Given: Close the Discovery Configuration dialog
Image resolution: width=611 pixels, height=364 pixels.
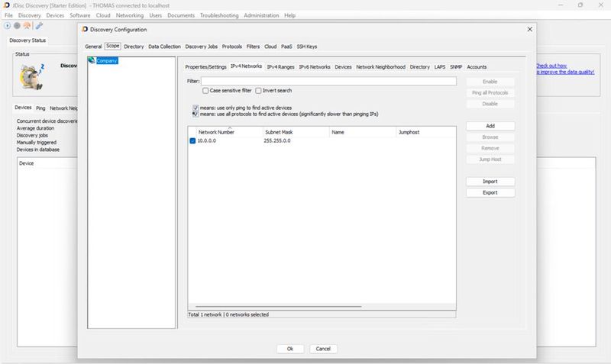Looking at the screenshot, I should tap(529, 29).
